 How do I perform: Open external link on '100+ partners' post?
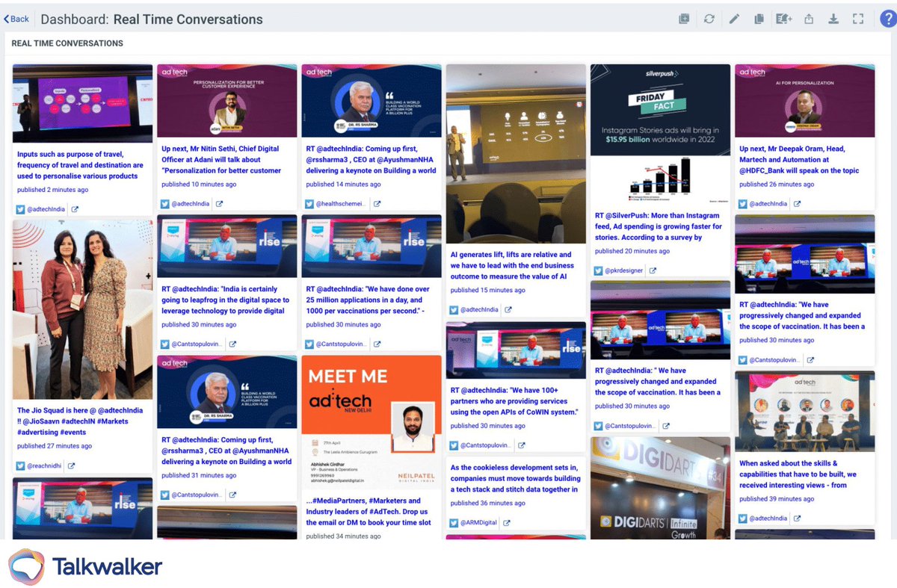click(521, 445)
